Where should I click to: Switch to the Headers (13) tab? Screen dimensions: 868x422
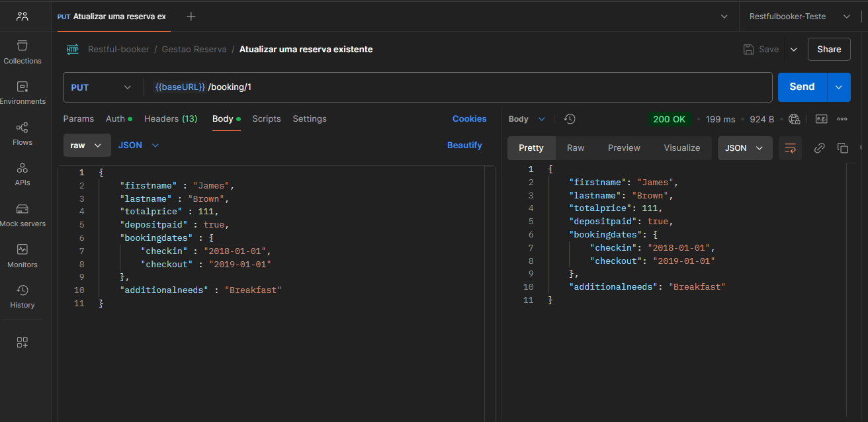pyautogui.click(x=171, y=119)
